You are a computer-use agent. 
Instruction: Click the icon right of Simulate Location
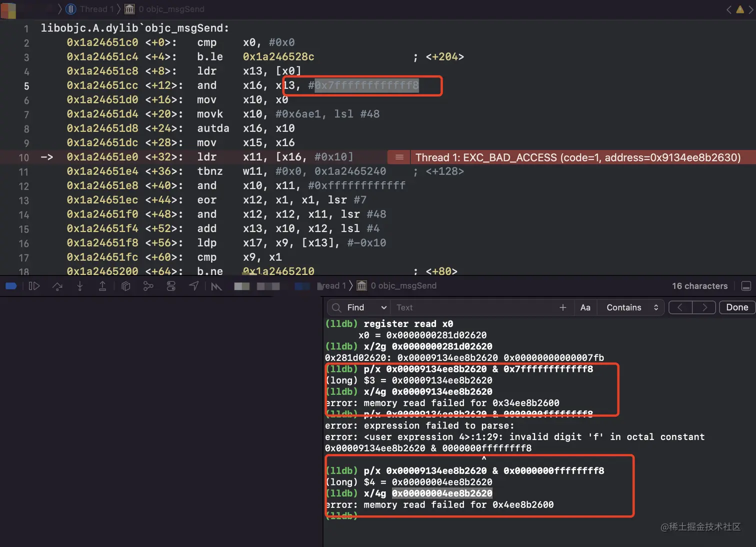(x=216, y=286)
